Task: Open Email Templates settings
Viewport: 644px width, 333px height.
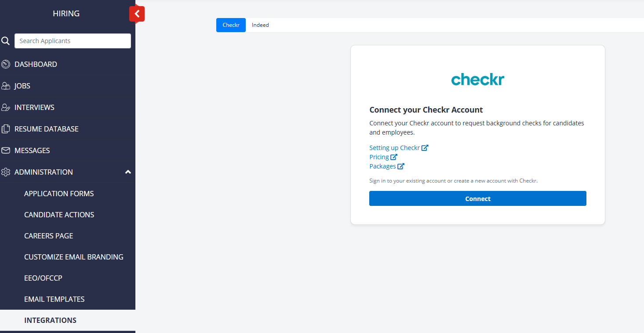Action: (55, 299)
